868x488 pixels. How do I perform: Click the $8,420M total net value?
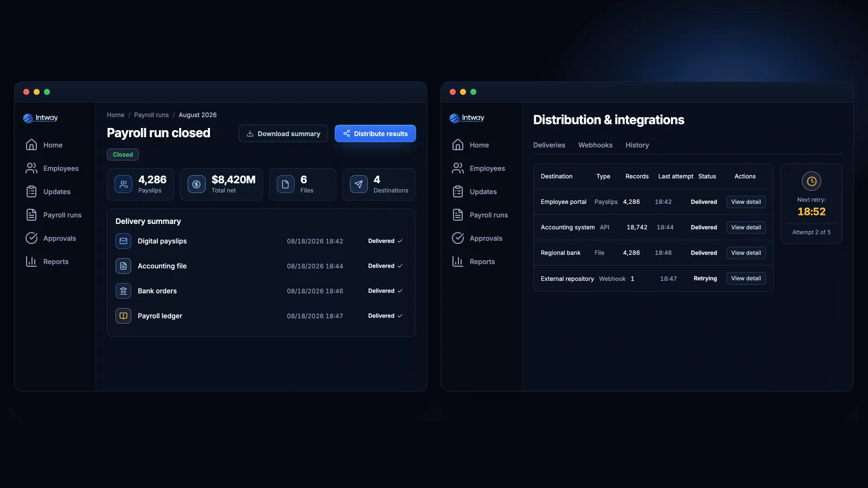[233, 179]
